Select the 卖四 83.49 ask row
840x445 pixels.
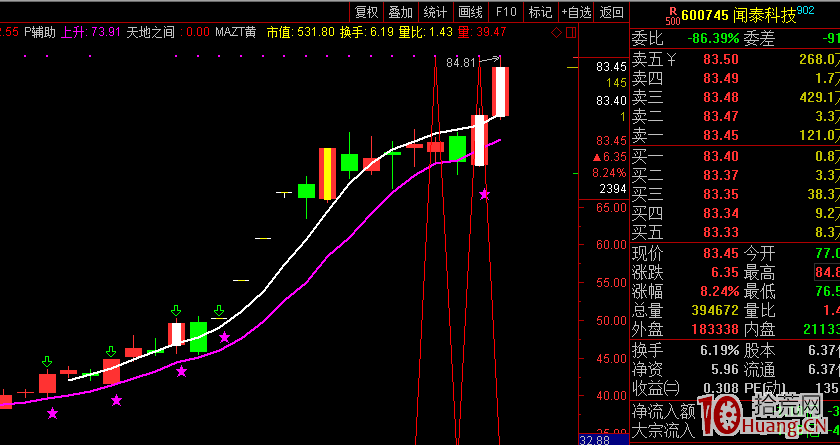(x=736, y=79)
